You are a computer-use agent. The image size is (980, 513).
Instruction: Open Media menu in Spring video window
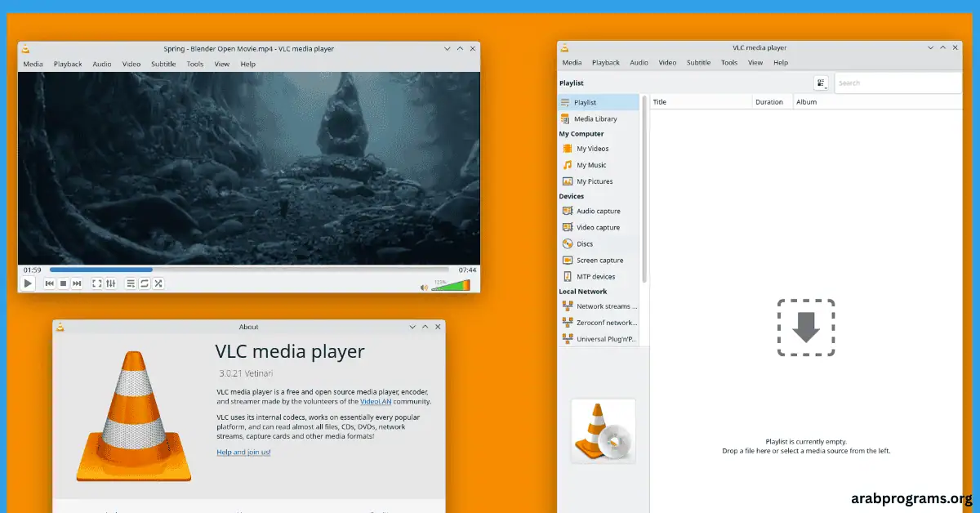(x=33, y=64)
